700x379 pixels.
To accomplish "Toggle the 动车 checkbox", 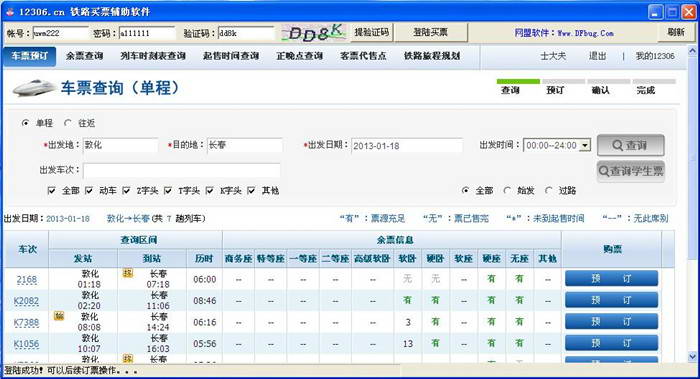I will (89, 191).
